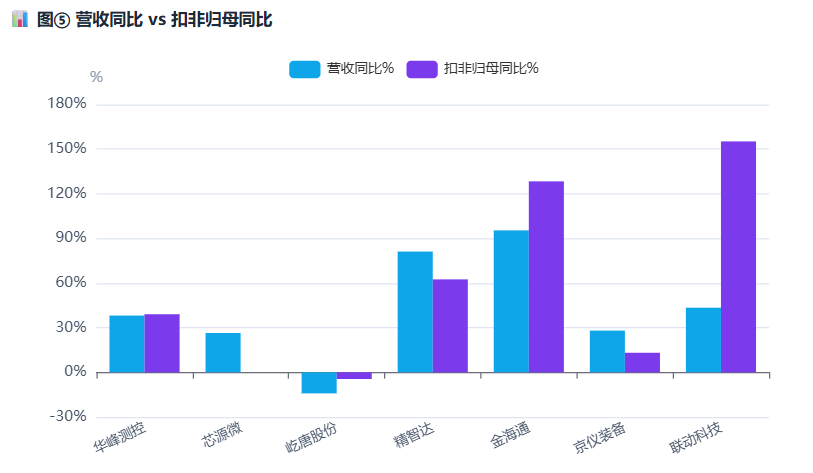Select 金海通 purple bar
813x473 pixels.
546,276
